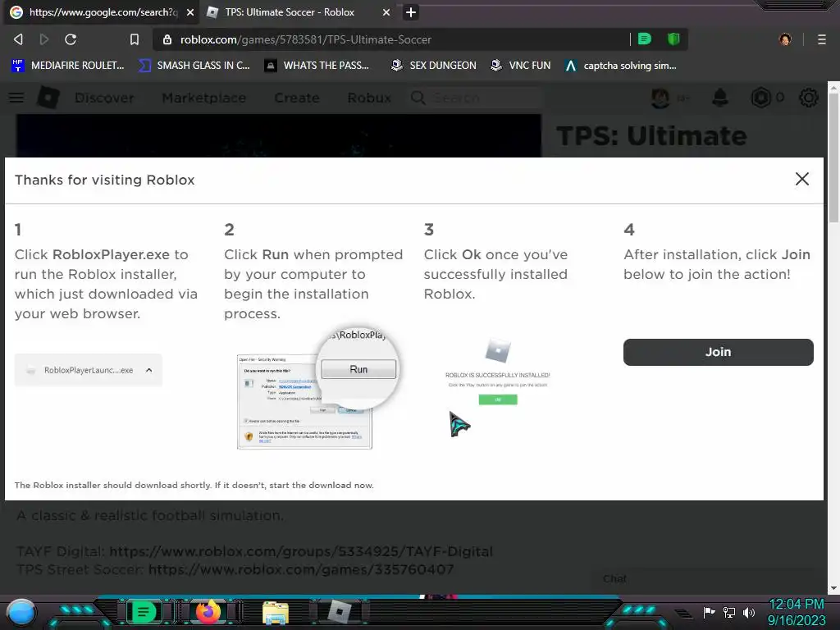Screen dimensions: 840x630
Task: Open Roblox notifications bell
Action: (720, 98)
